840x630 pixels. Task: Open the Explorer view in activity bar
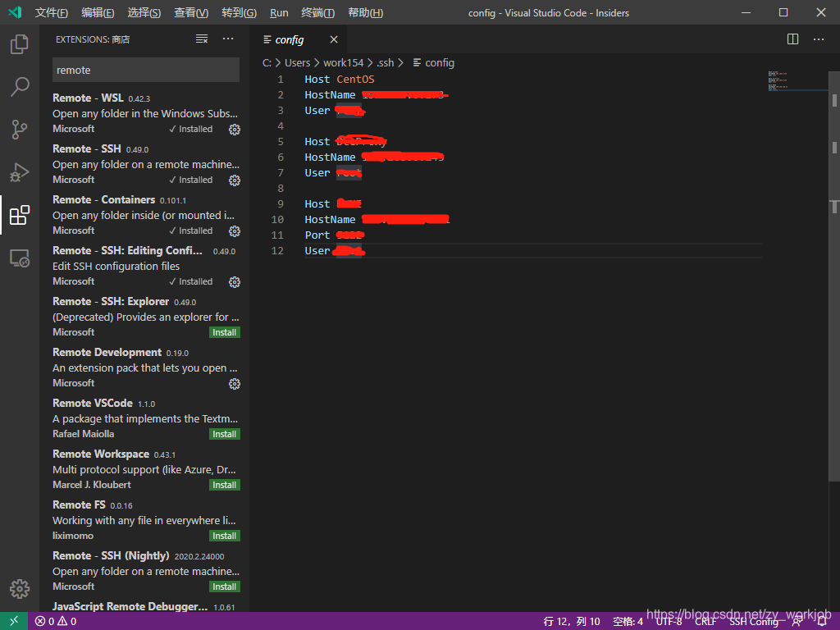point(20,44)
